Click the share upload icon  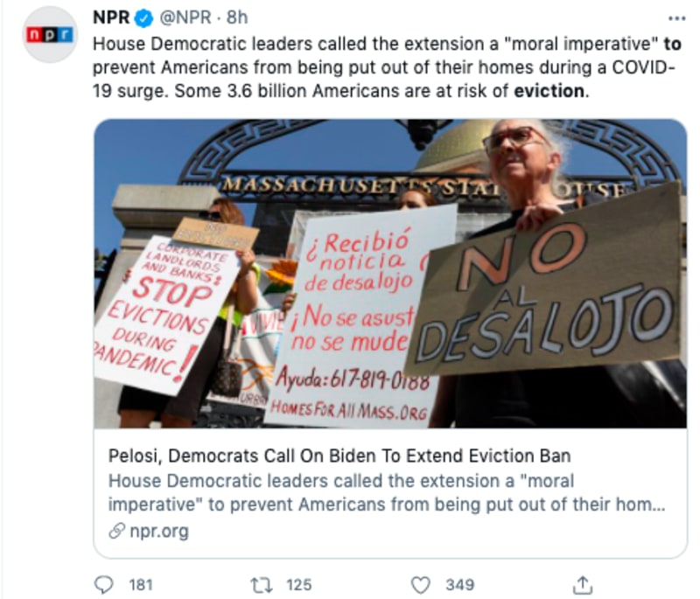[x=584, y=584]
